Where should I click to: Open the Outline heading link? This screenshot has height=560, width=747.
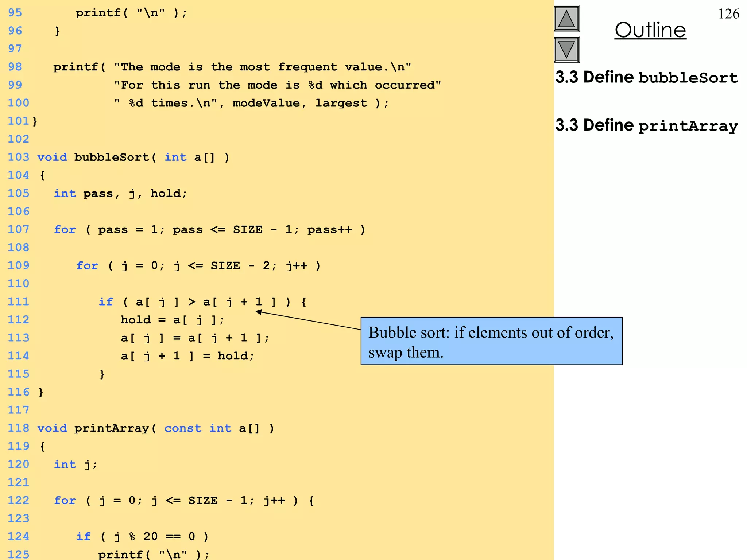[650, 30]
